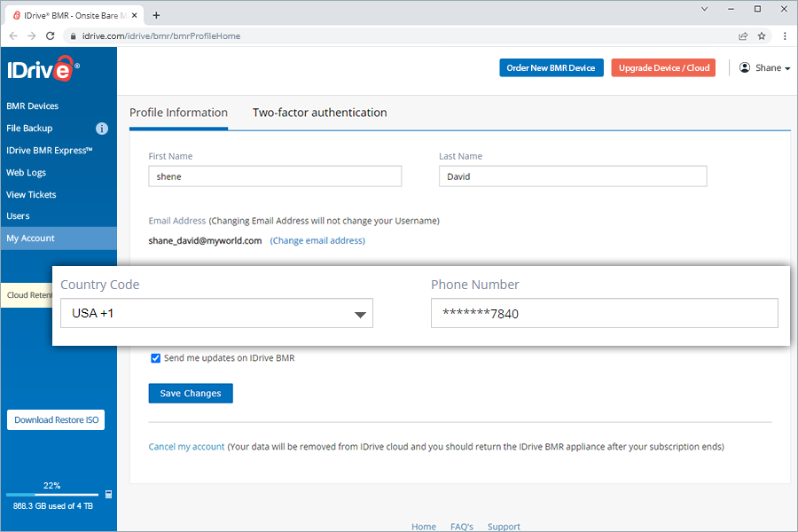Screen dimensions: 798x532
Task: Click Cancel my account link
Action: tap(186, 447)
